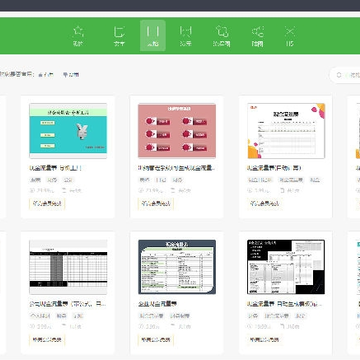Click the first tag on the green table card
Viewport: 360px width, 360px height.
pos(152,316)
